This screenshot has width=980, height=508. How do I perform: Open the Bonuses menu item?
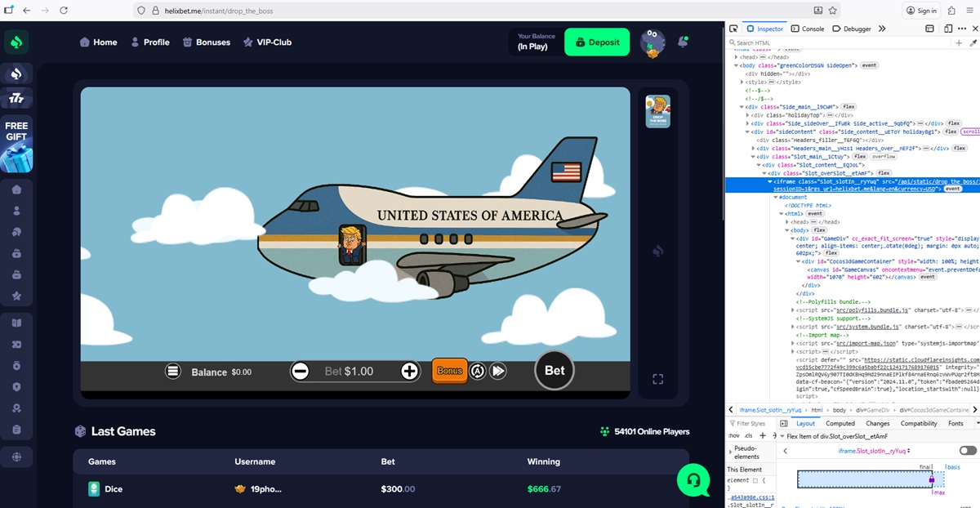207,42
